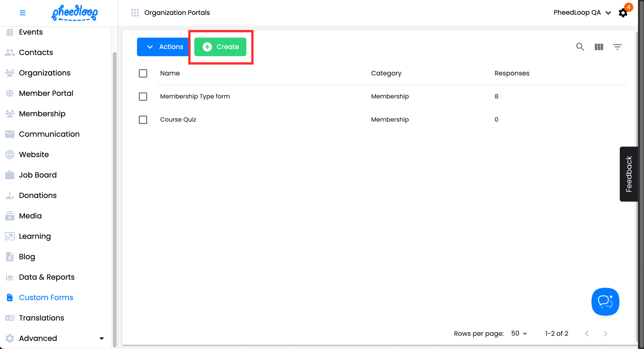644x349 pixels.
Task: Click the hamburger menu icon
Action: pos(23,13)
